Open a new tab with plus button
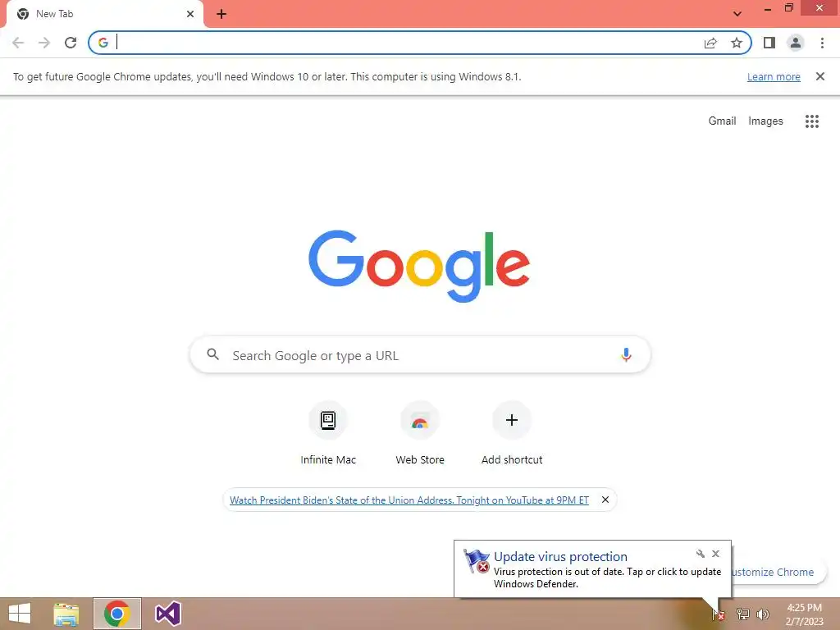This screenshot has width=840, height=630. pyautogui.click(x=221, y=14)
